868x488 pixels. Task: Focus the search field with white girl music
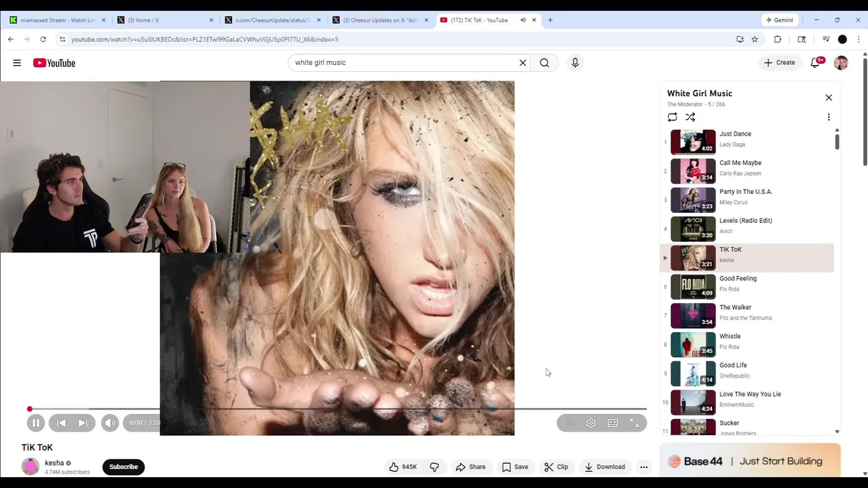tap(403, 62)
